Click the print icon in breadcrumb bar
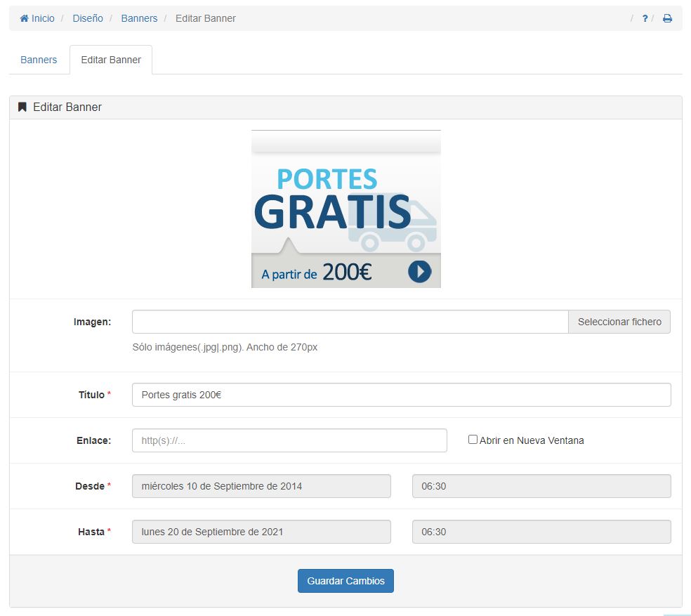 pos(667,18)
